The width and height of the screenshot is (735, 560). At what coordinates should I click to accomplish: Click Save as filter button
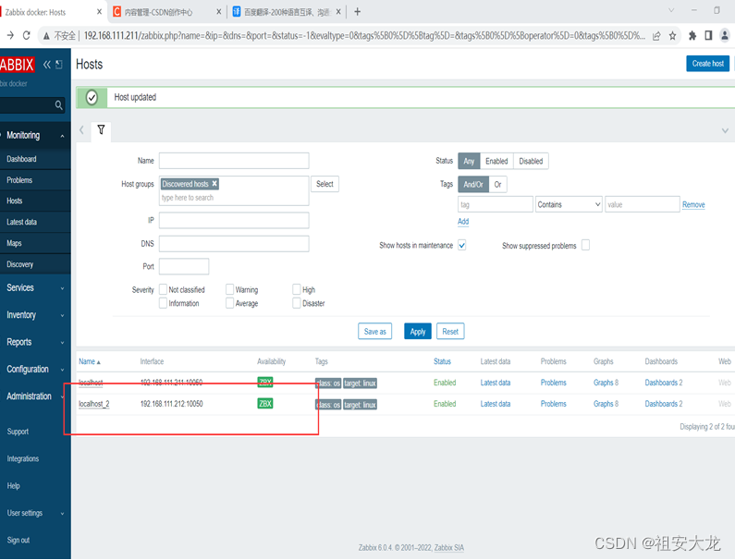point(374,332)
